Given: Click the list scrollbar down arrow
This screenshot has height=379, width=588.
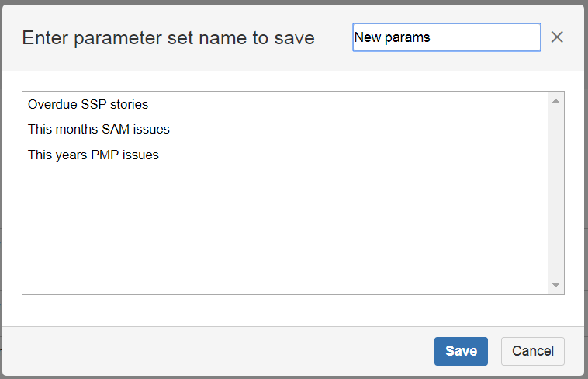Looking at the screenshot, I should (x=555, y=286).
